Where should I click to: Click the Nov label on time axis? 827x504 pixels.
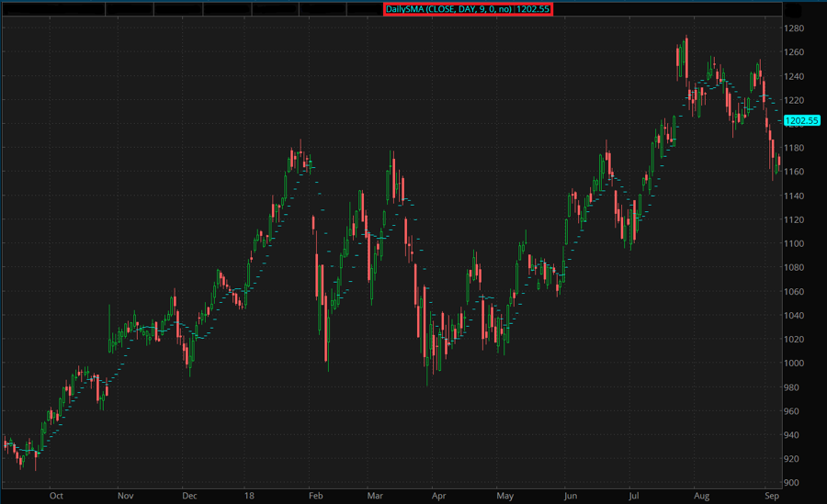(125, 495)
